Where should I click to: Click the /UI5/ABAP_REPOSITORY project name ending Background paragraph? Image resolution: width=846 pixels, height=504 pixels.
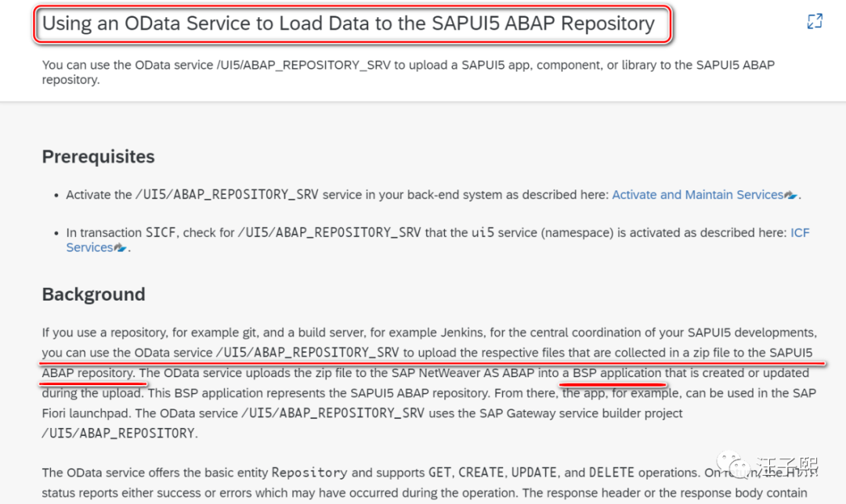(118, 434)
